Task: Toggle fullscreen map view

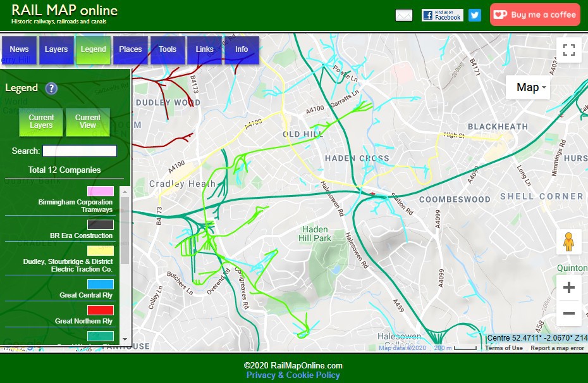Action: coord(568,51)
